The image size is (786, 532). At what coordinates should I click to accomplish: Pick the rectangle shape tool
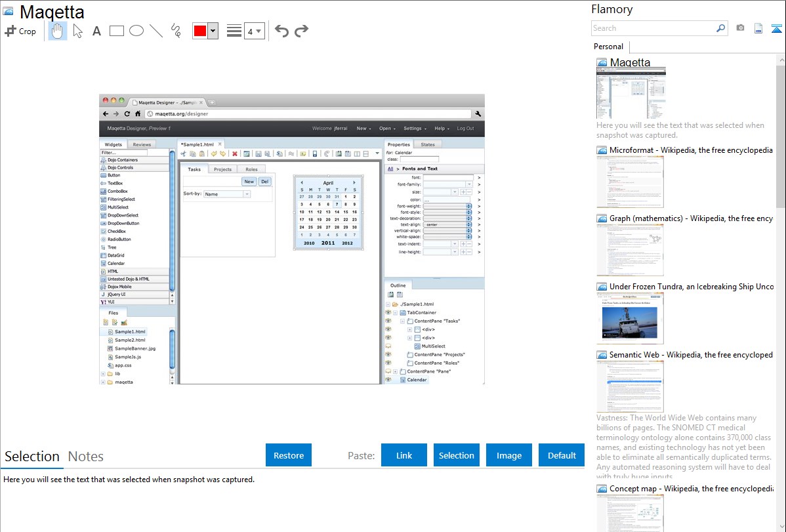click(x=116, y=31)
